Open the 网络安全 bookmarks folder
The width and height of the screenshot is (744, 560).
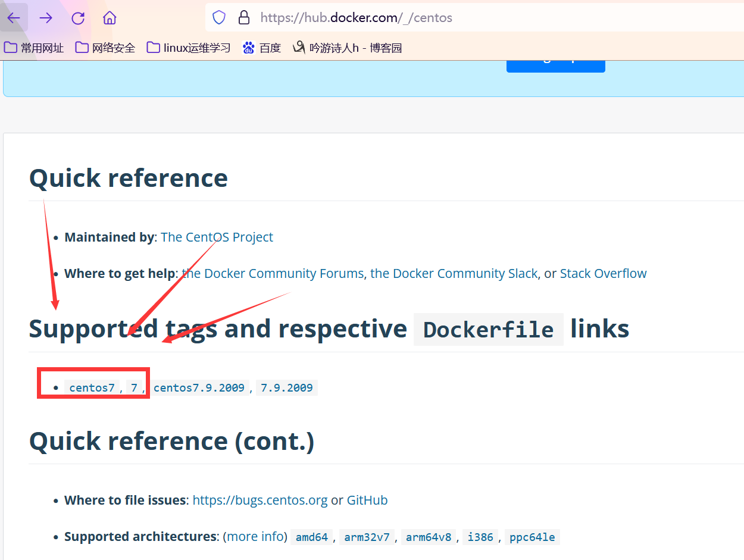[105, 48]
